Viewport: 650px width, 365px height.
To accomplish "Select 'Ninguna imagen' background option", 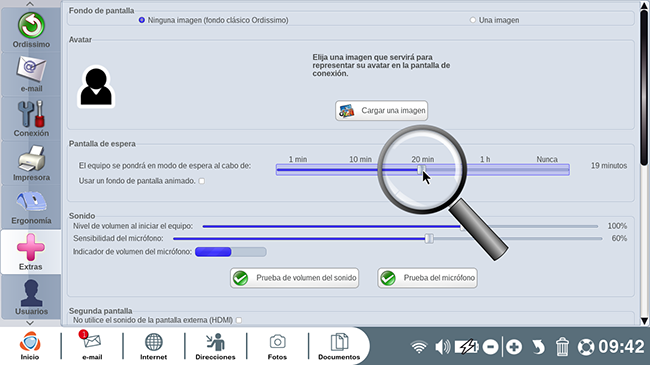I will 142,20.
